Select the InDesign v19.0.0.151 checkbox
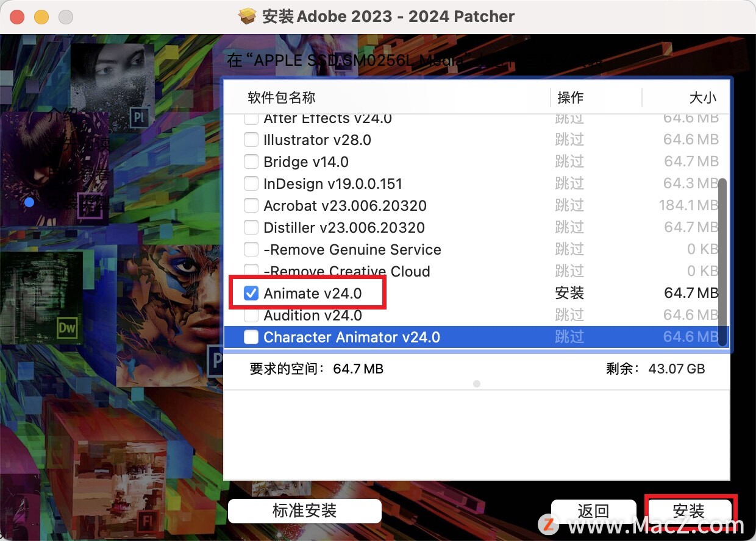The height and width of the screenshot is (541, 756). [x=251, y=184]
